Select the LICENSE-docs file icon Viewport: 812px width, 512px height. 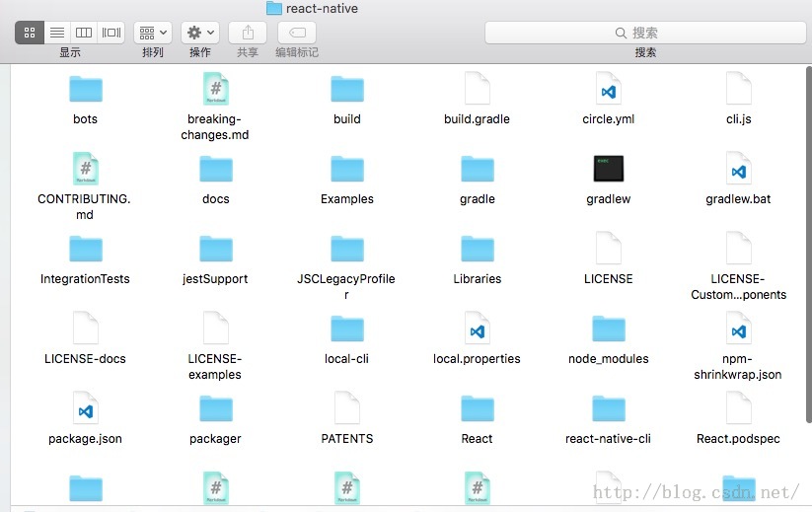pos(86,329)
